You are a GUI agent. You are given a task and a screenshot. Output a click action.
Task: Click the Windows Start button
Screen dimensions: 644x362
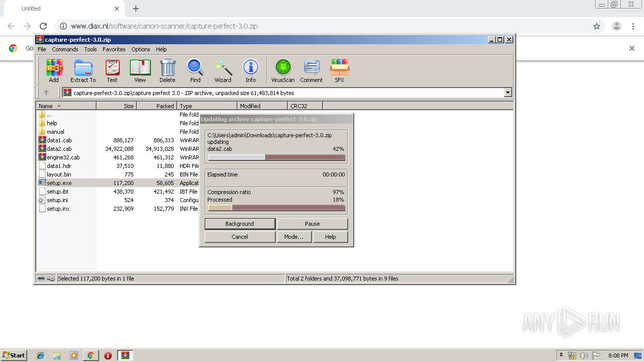click(x=14, y=355)
